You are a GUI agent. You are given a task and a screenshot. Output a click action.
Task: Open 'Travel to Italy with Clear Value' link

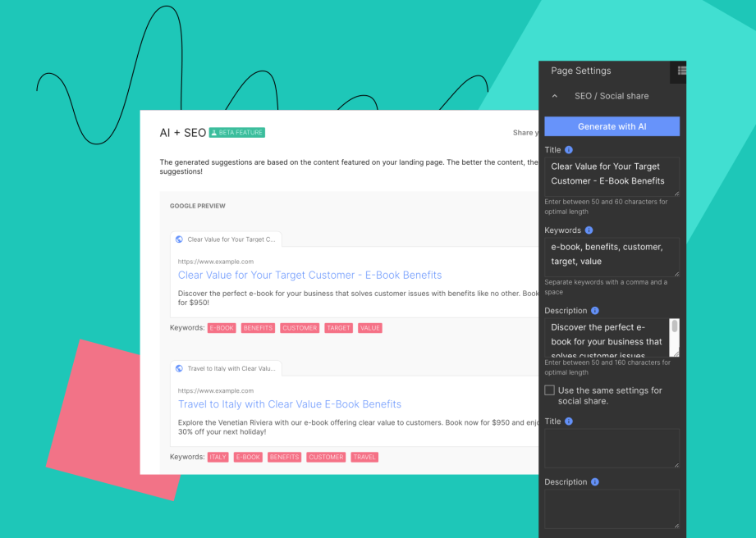click(289, 404)
